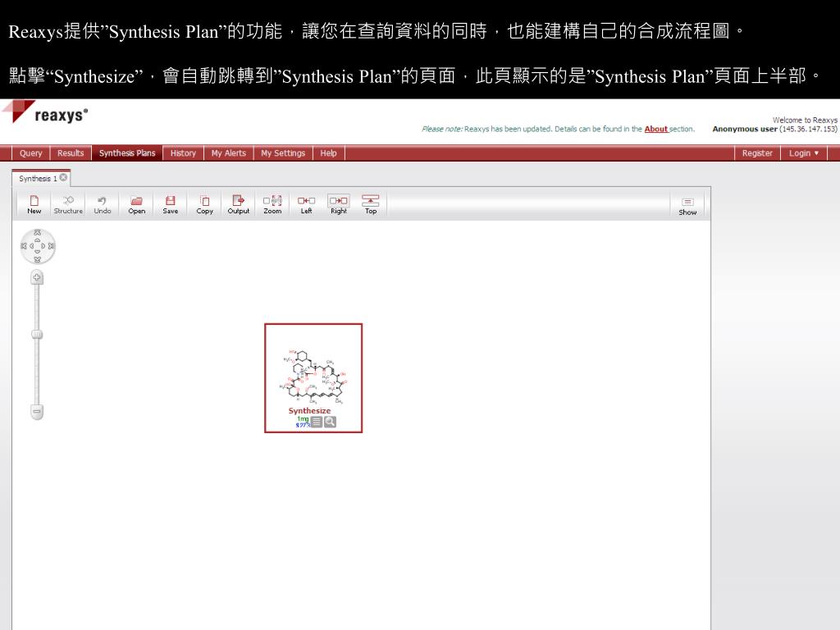840x630 pixels.
Task: Open the History menu tab
Action: pyautogui.click(x=183, y=153)
